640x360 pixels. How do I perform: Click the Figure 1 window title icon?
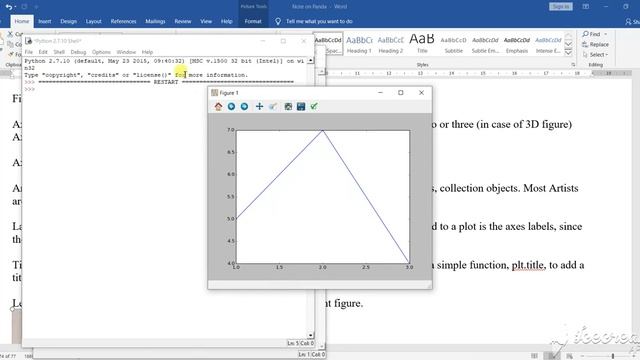[x=214, y=93]
